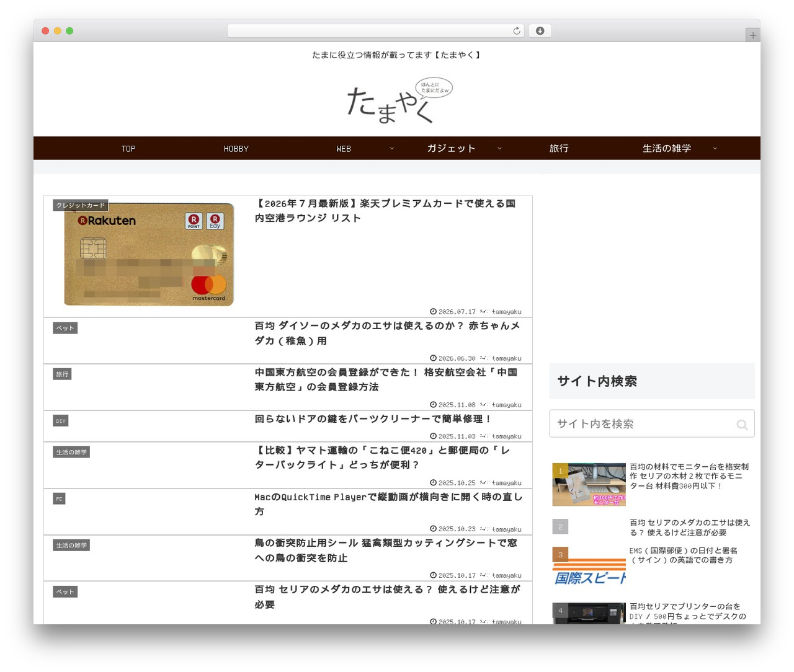This screenshot has width=794, height=672.
Task: Click the 2026.07.17 date text
Action: (457, 312)
